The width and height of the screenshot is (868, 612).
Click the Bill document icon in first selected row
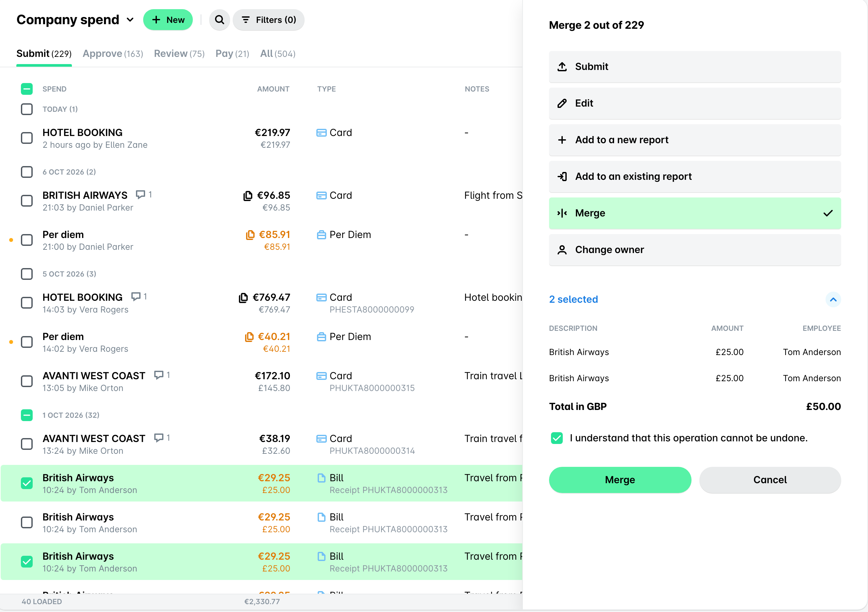[x=321, y=478]
